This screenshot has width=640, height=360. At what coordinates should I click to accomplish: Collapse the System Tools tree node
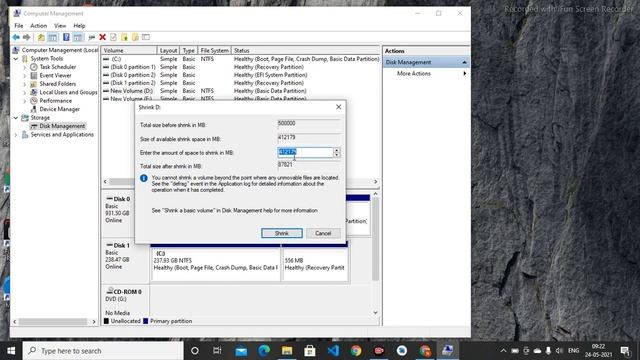[x=16, y=59]
